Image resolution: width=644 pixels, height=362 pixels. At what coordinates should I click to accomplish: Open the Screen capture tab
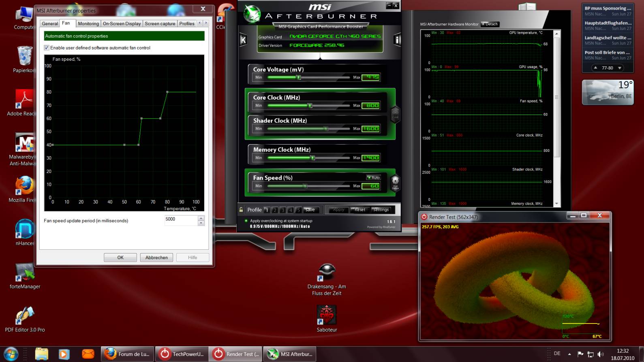click(160, 23)
